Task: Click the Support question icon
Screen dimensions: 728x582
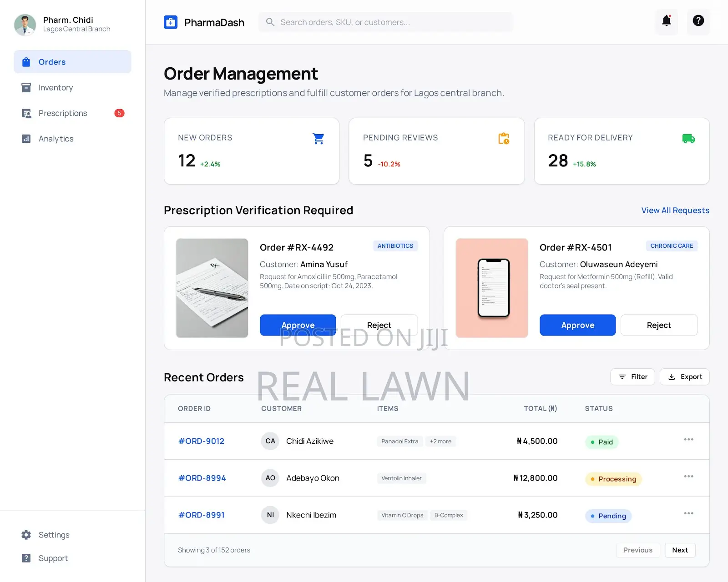Action: tap(26, 558)
